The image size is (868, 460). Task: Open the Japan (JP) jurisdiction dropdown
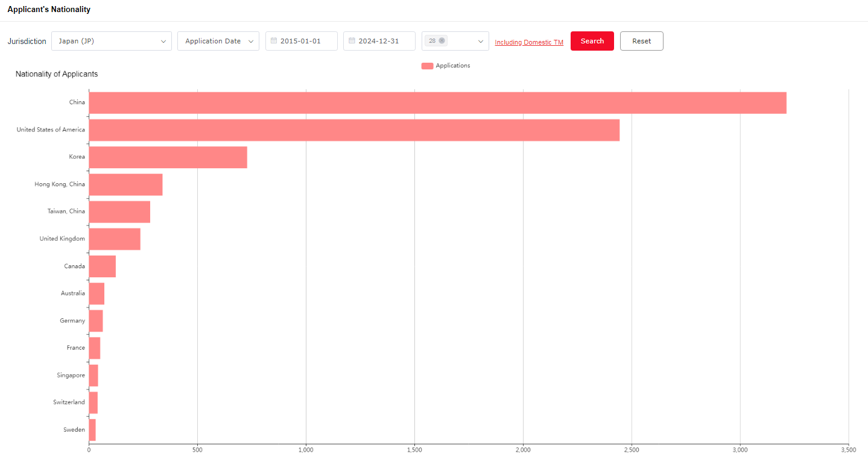[x=112, y=41]
